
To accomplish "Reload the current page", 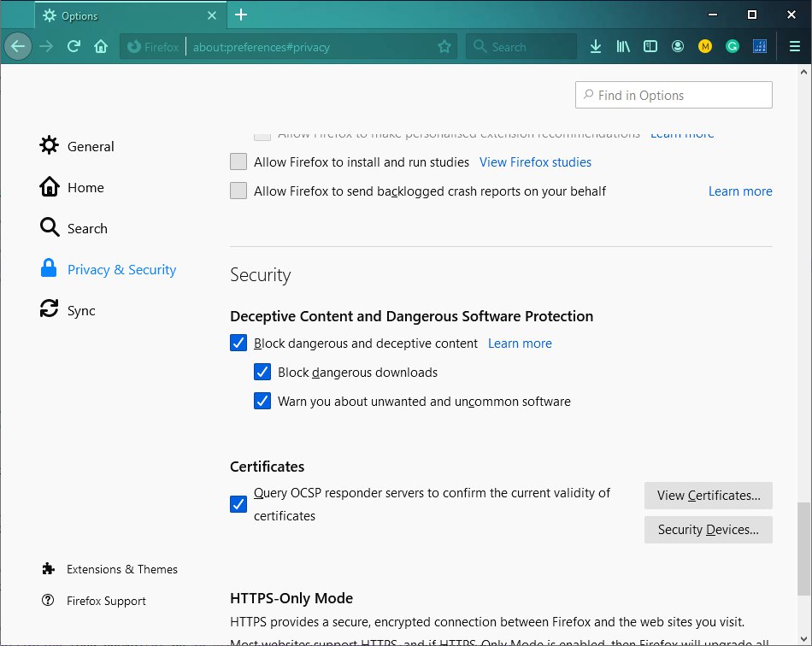I will tap(74, 47).
